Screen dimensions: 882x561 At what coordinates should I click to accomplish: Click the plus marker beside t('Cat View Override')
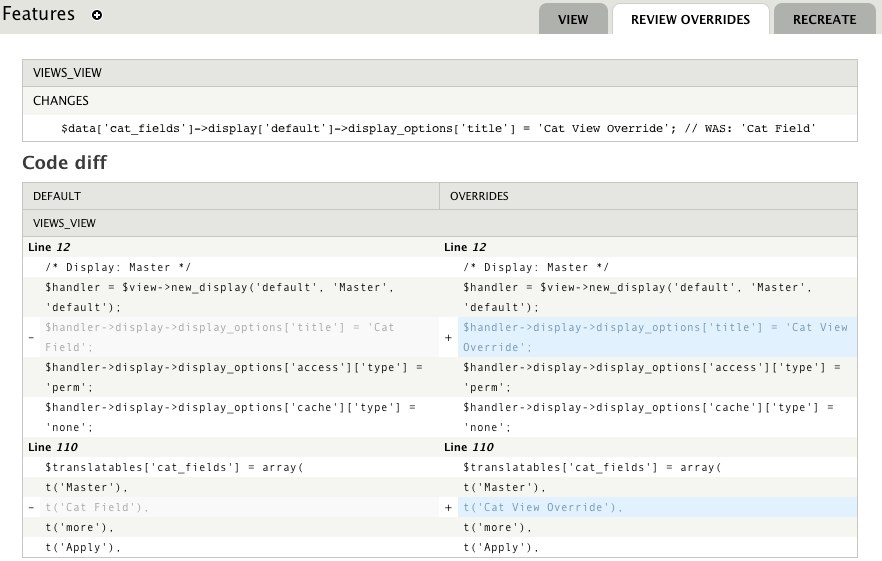click(448, 508)
